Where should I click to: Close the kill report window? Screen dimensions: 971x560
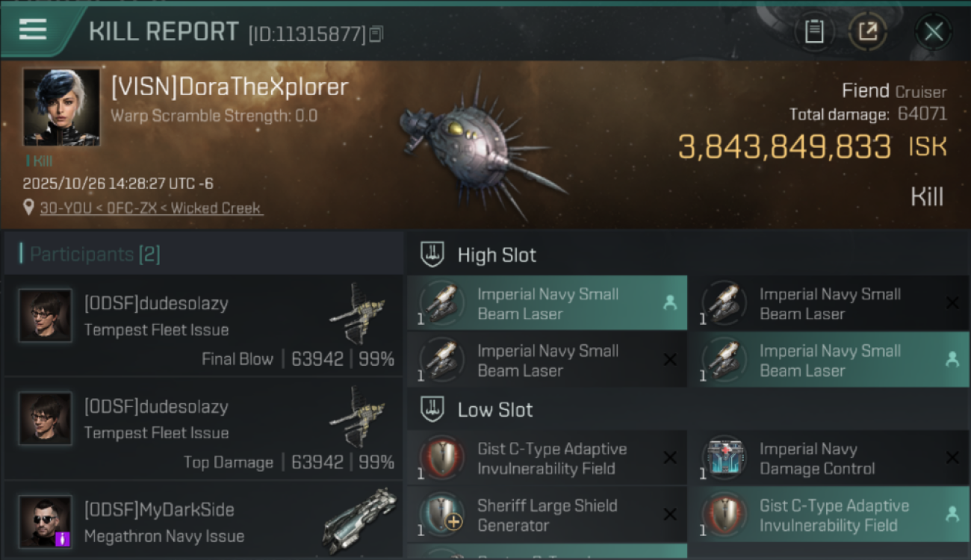point(933,31)
